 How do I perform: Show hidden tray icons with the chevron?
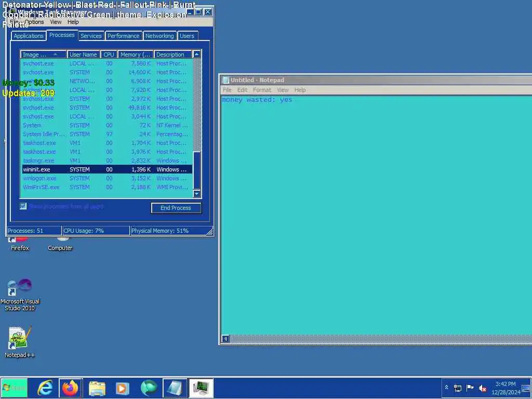click(446, 388)
